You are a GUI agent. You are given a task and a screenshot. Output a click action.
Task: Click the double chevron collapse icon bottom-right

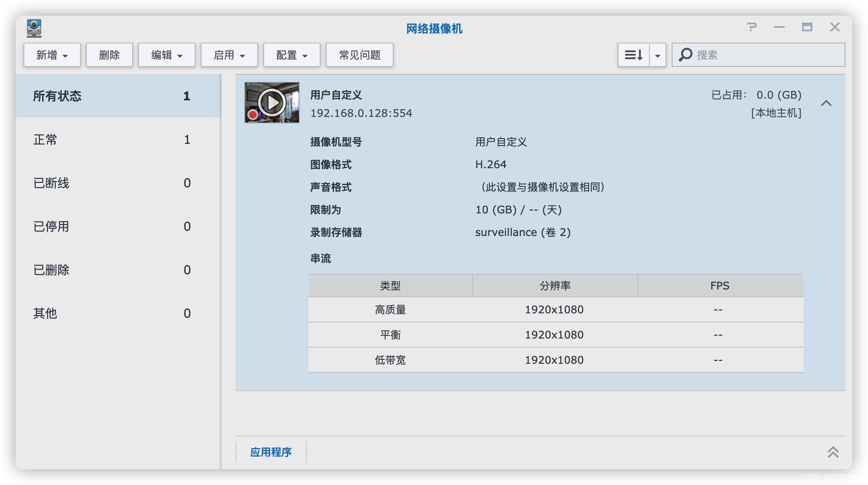[833, 452]
